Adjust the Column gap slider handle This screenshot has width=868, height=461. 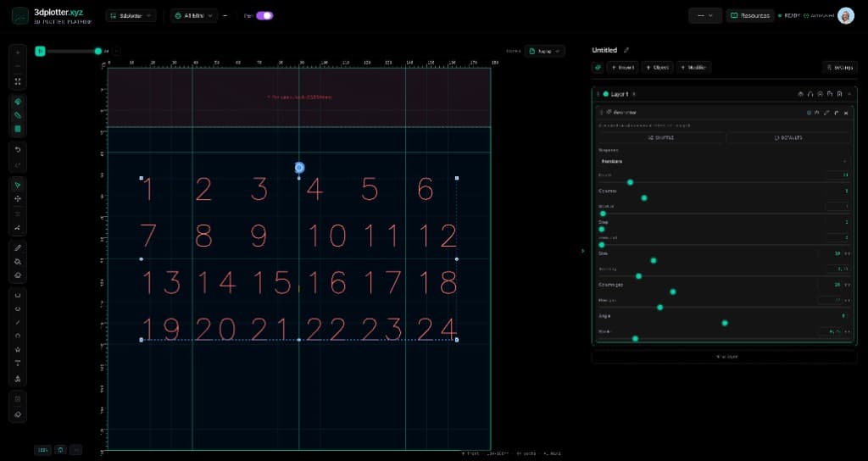click(x=672, y=292)
